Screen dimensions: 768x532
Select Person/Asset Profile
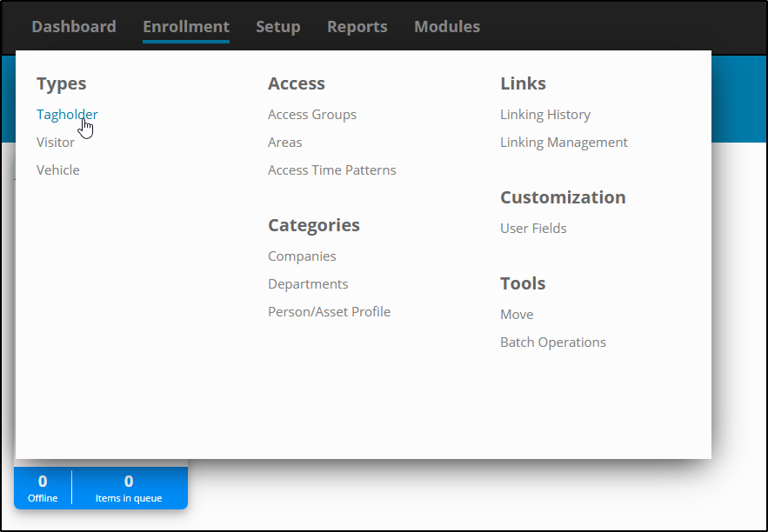click(x=329, y=312)
